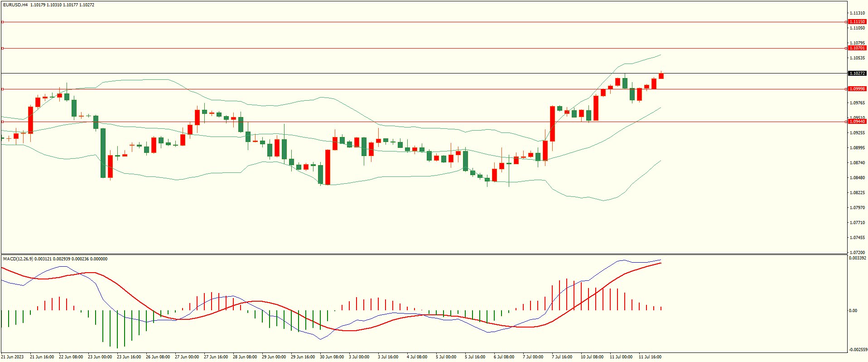The height and width of the screenshot is (362, 868).
Task: Click the 21 Jun 2023 date label
Action: pyautogui.click(x=13, y=357)
